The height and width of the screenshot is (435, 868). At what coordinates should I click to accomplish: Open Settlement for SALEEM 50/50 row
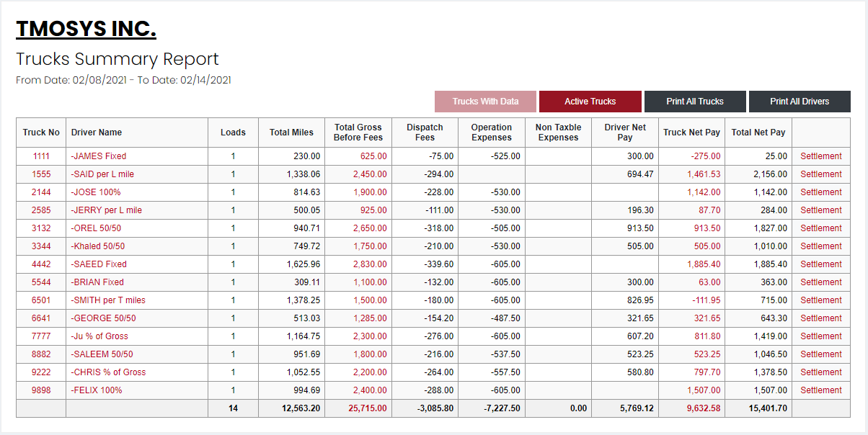pos(820,354)
